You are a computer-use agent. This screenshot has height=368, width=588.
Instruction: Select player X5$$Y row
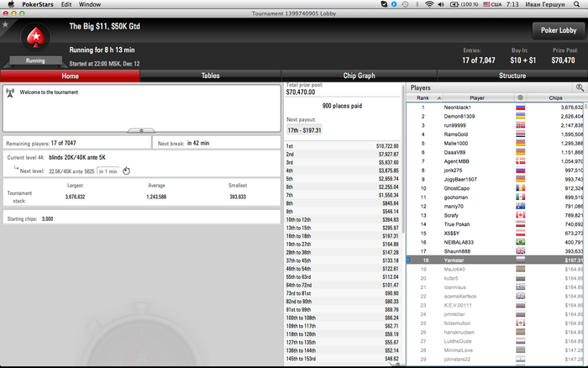(x=495, y=234)
